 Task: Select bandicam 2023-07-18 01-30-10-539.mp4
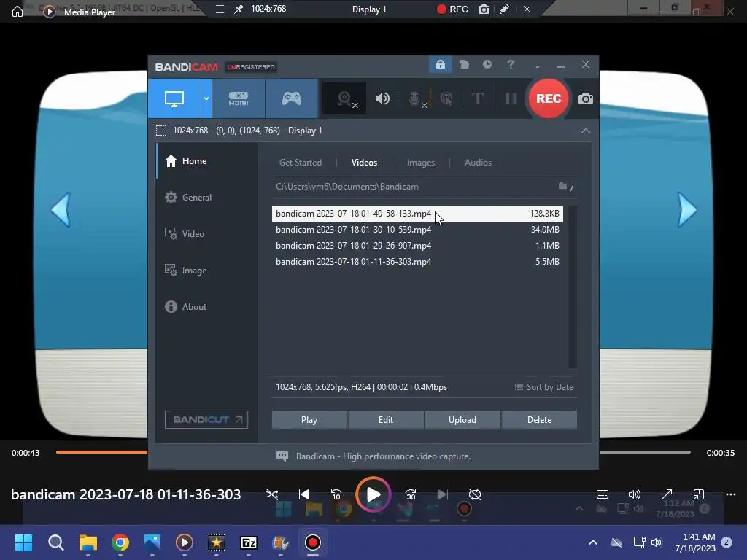coord(417,230)
